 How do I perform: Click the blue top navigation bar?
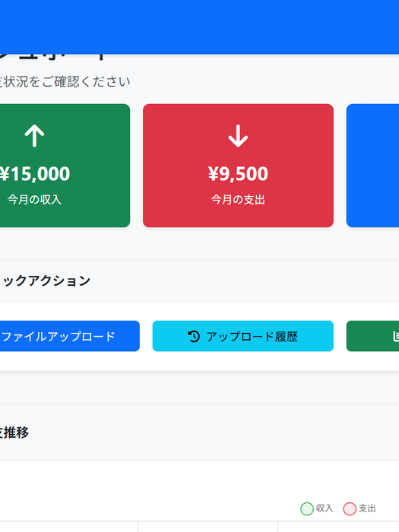tap(199, 27)
